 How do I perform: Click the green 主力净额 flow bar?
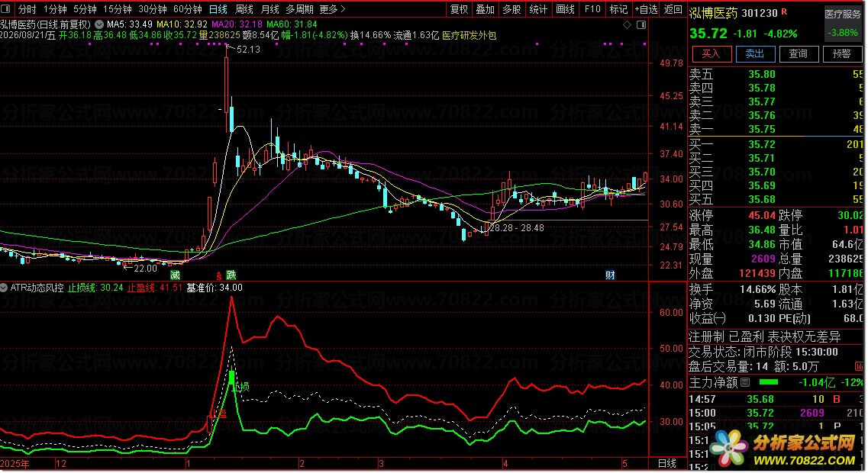pyautogui.click(x=768, y=381)
